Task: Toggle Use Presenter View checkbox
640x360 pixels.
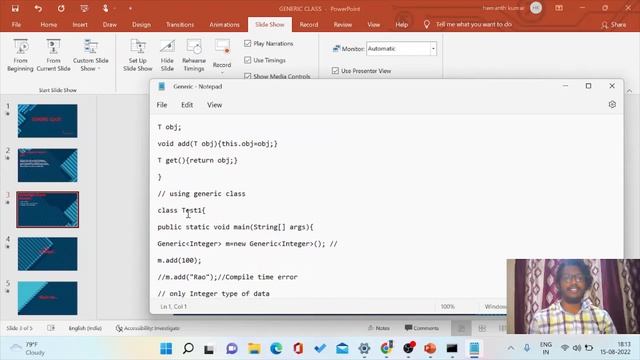Action: coord(336,71)
